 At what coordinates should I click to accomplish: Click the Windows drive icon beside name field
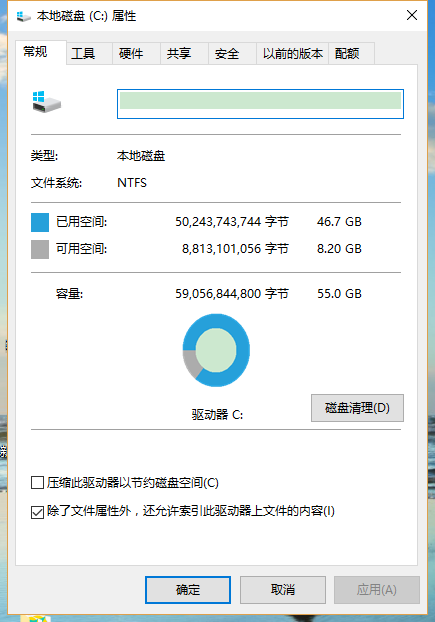[x=46, y=102]
